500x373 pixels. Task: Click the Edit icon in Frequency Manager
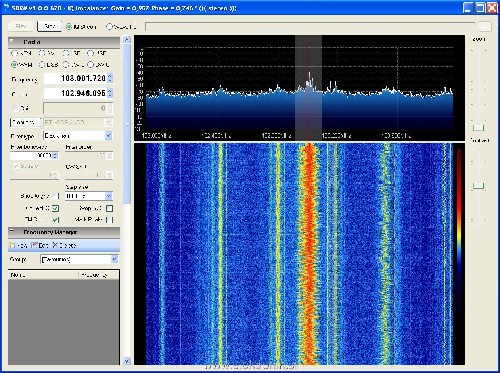click(x=34, y=245)
